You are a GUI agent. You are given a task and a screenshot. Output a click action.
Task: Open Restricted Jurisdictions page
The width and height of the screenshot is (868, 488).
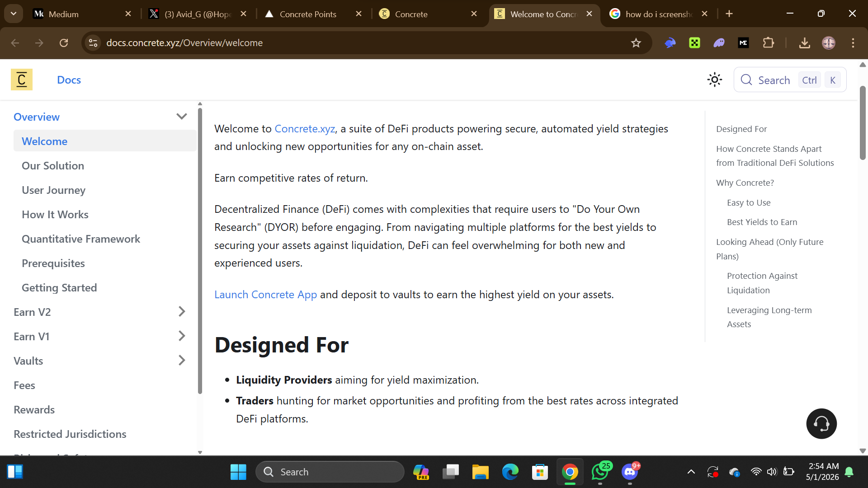[x=70, y=434]
